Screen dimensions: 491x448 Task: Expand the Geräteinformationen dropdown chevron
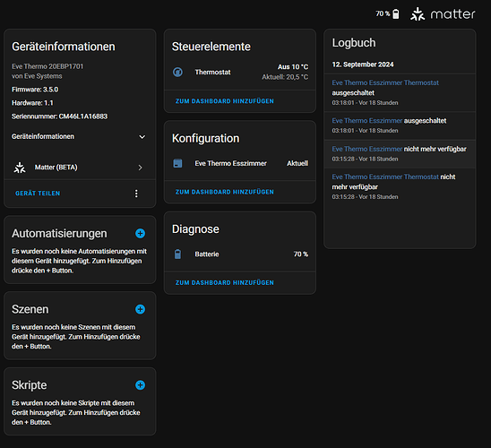[142, 137]
